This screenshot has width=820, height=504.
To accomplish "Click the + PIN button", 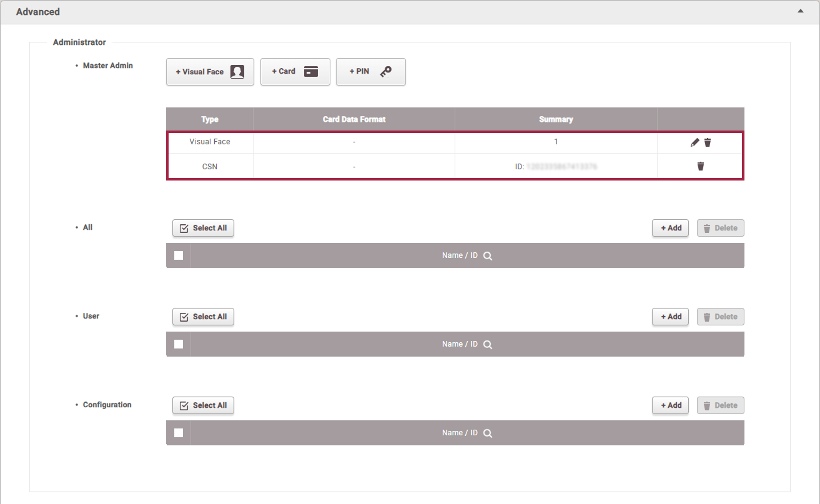I will click(x=371, y=72).
